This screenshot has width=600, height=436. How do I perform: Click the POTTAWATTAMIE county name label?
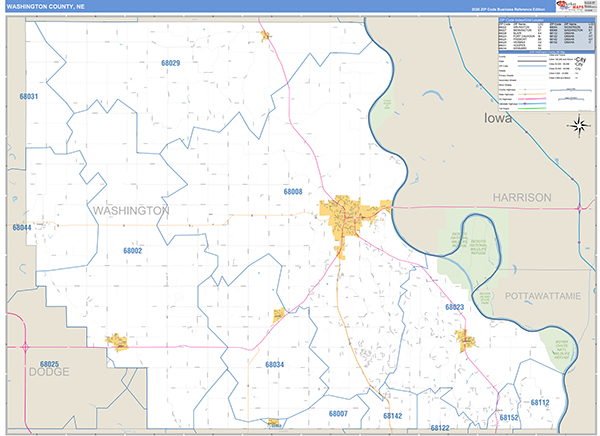[543, 296]
